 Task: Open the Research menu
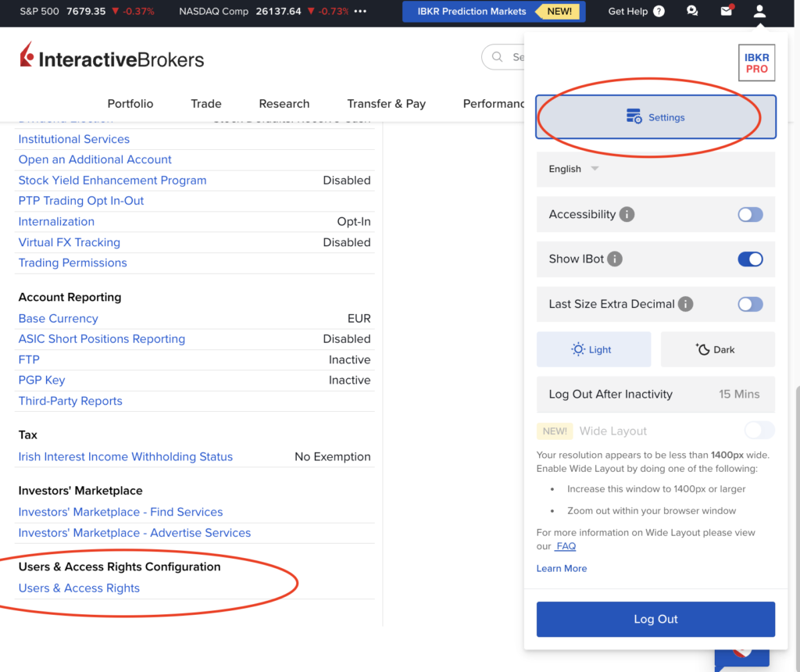point(284,104)
